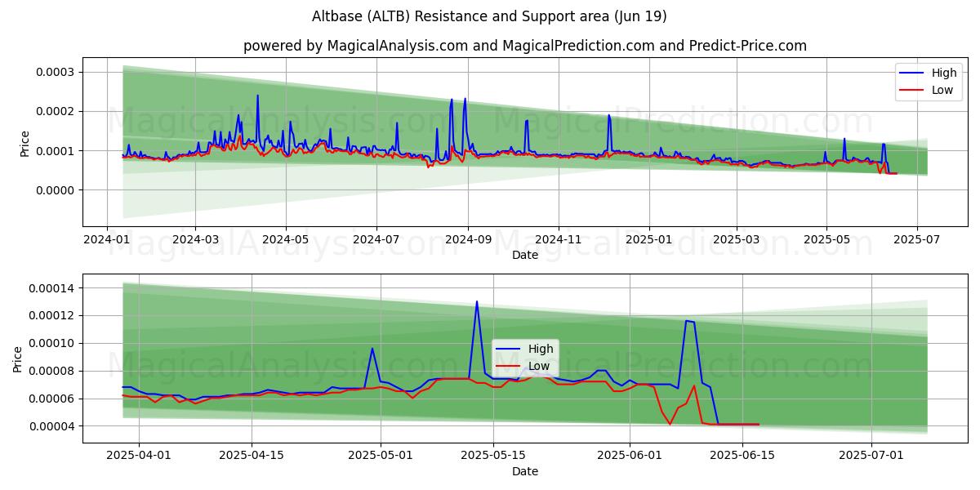Click the 'Date' x-axis label of top chart
980x490 pixels.
[525, 255]
